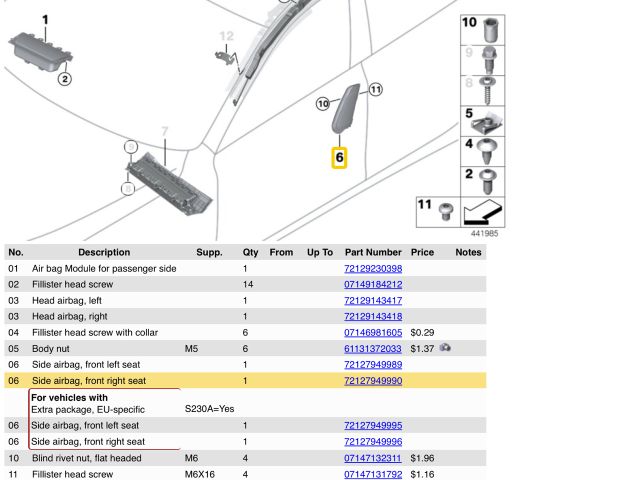Click part number link 72127949995
Image resolution: width=640 pixels, height=480 pixels.
point(372,426)
